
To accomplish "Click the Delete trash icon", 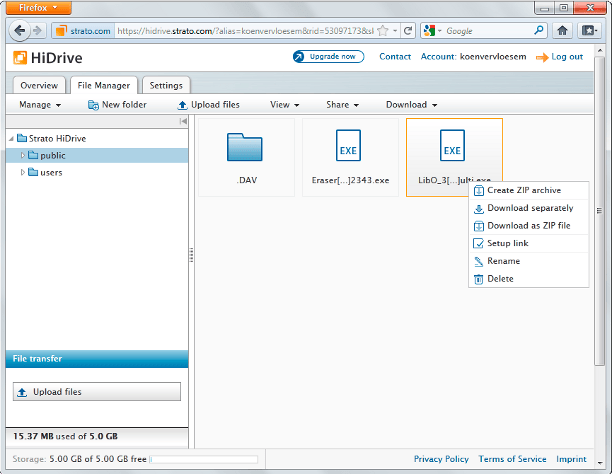I will [x=479, y=279].
